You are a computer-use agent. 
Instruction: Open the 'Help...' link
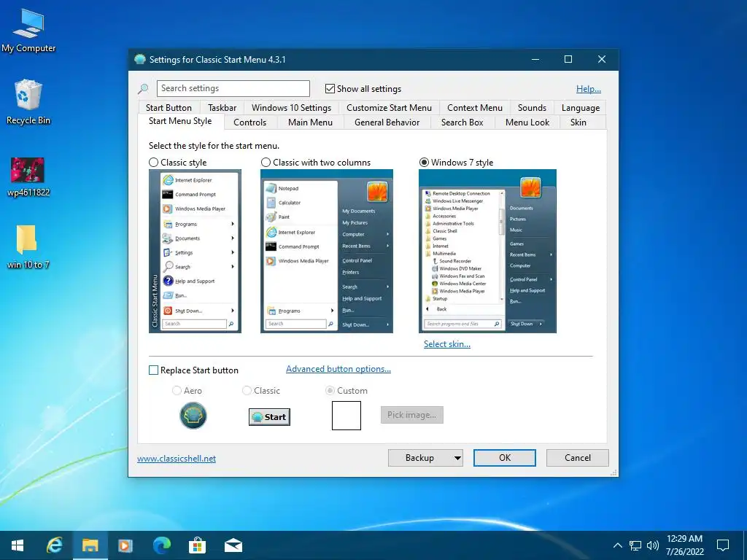[589, 89]
